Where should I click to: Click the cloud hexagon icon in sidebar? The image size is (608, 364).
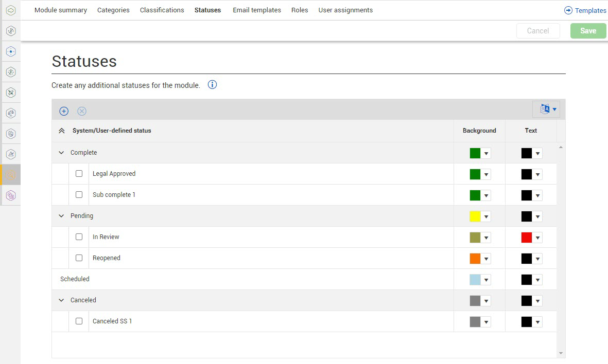[11, 10]
